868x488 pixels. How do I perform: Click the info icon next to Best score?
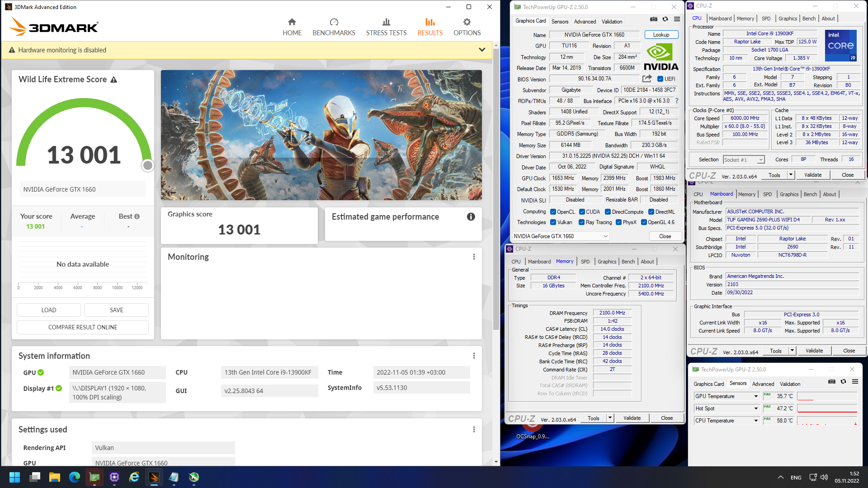pos(137,216)
